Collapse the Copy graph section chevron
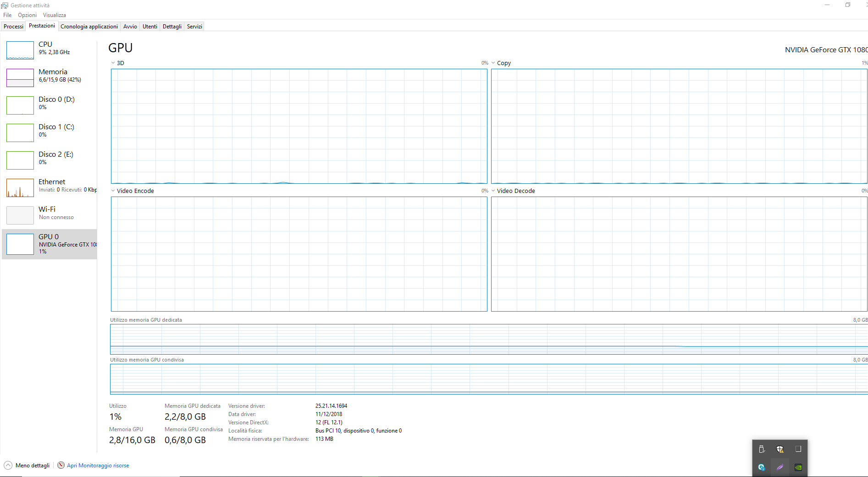Image resolution: width=868 pixels, height=477 pixels. pos(493,62)
